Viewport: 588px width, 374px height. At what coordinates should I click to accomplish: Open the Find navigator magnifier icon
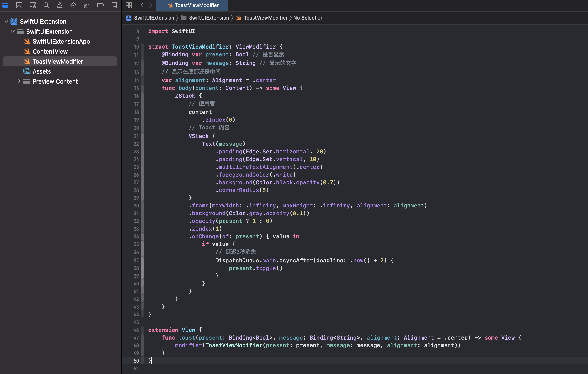point(46,5)
